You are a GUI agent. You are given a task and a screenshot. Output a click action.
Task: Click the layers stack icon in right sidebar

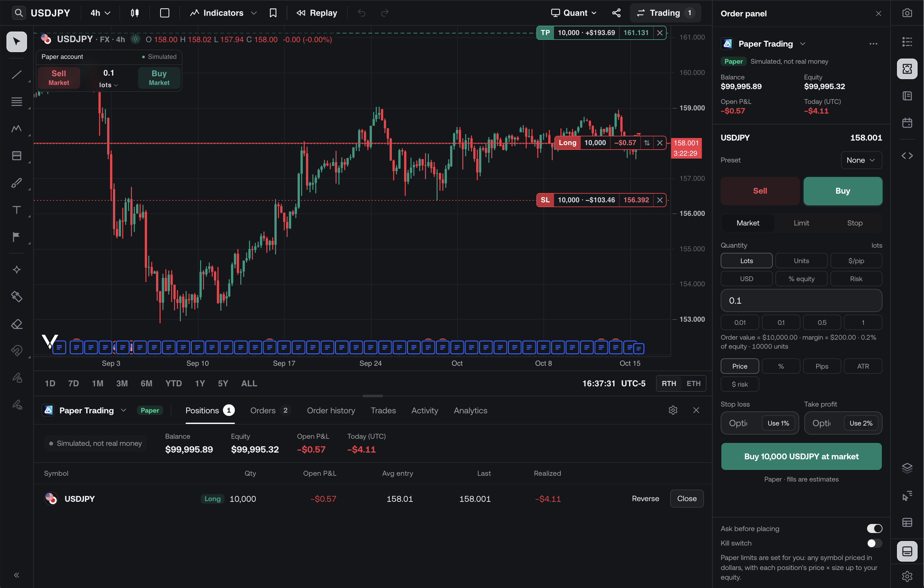tap(907, 468)
